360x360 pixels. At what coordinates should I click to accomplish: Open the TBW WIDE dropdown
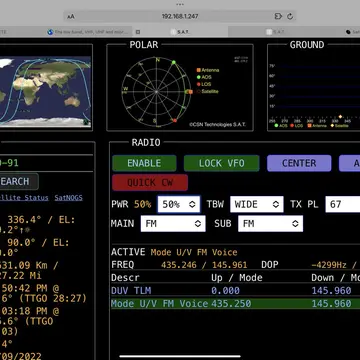coord(257,204)
